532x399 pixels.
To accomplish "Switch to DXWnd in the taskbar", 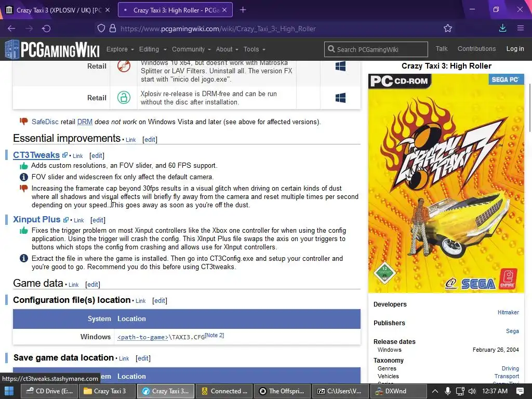I will 397,391.
